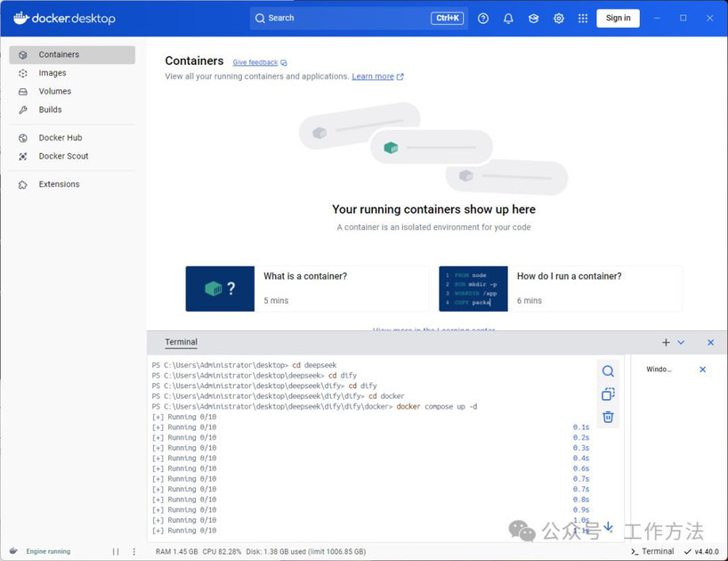Click the terminal search magnifier icon
The width and height of the screenshot is (728, 561).
tap(608, 371)
